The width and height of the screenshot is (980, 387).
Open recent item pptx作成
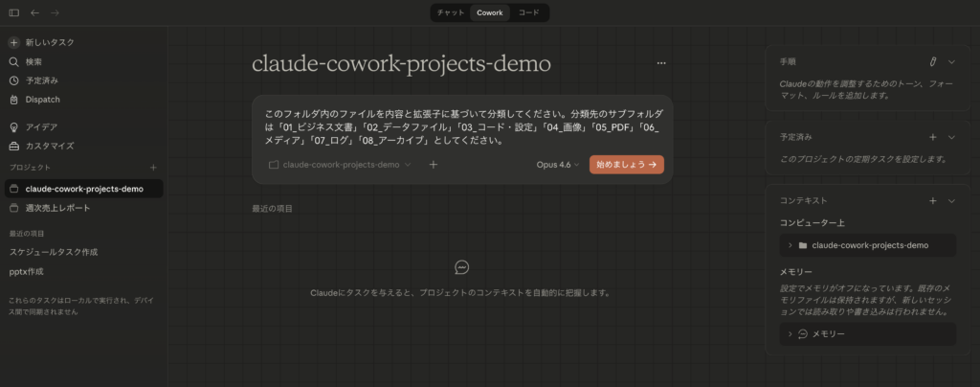[x=26, y=271]
